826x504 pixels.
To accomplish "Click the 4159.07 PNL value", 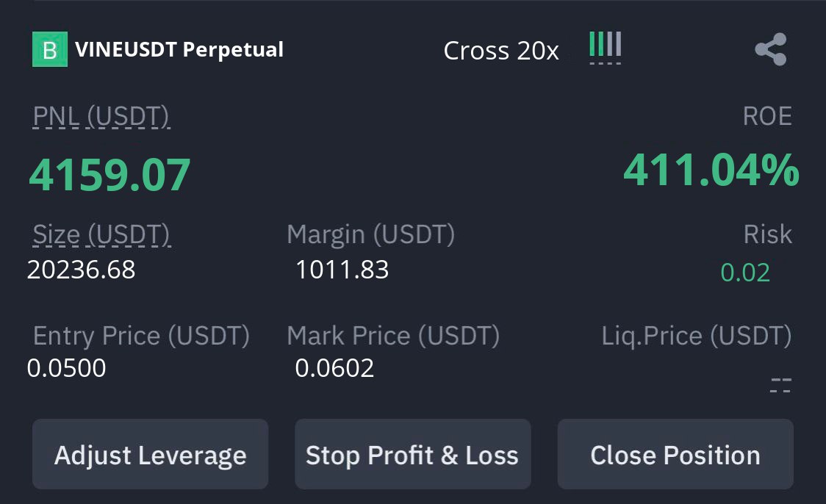I will [x=109, y=174].
